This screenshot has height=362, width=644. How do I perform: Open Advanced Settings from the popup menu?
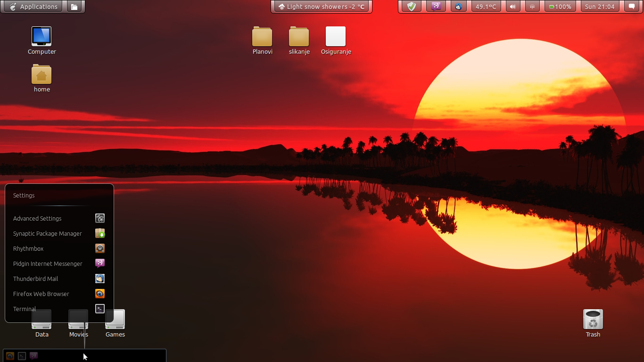pos(59,218)
